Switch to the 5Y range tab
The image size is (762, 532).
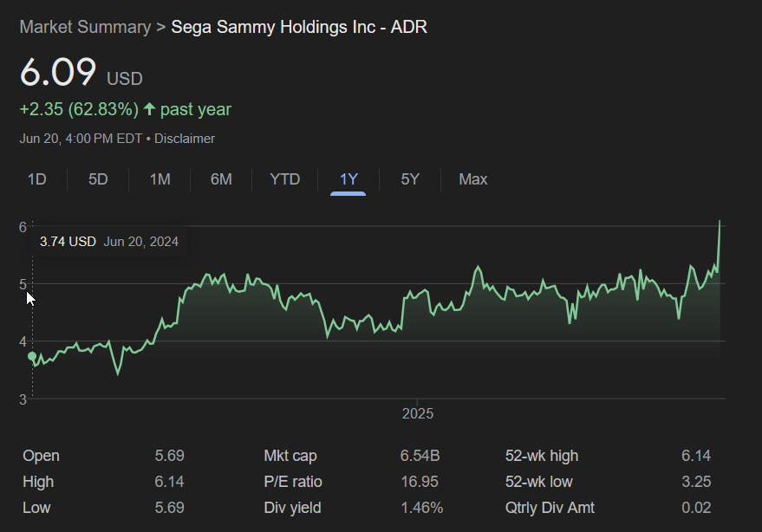[x=410, y=179]
